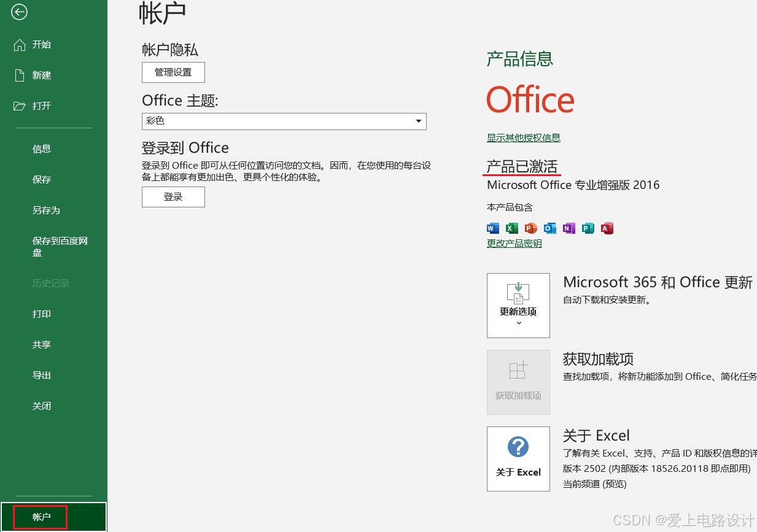Click the disabled 获取加载项 add-ins tile
The image size is (757, 532).
(x=518, y=382)
